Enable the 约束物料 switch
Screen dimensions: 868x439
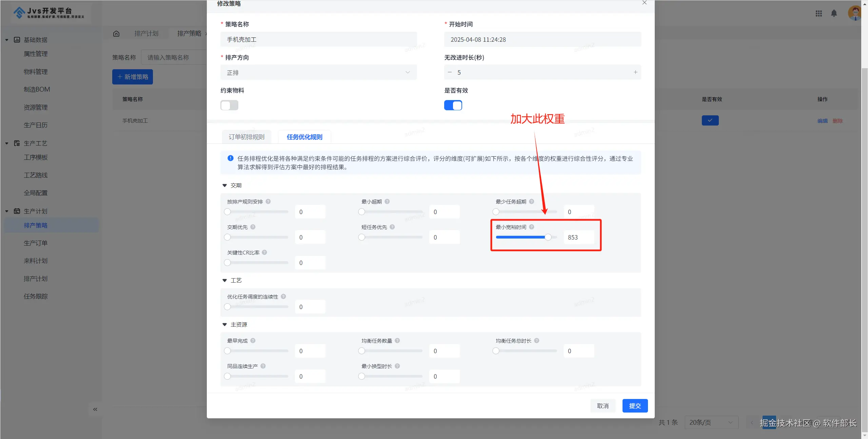click(x=229, y=105)
